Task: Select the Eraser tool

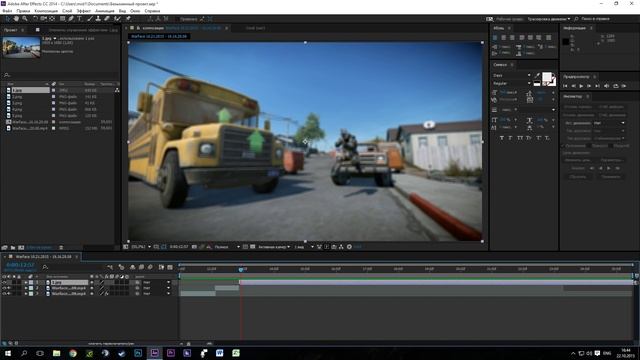Action: [107, 19]
